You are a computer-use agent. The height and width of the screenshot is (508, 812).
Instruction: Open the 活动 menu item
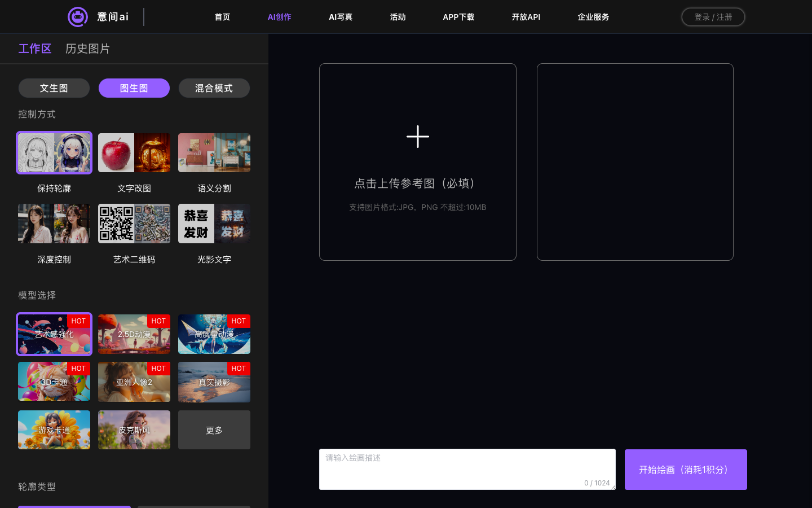point(398,17)
